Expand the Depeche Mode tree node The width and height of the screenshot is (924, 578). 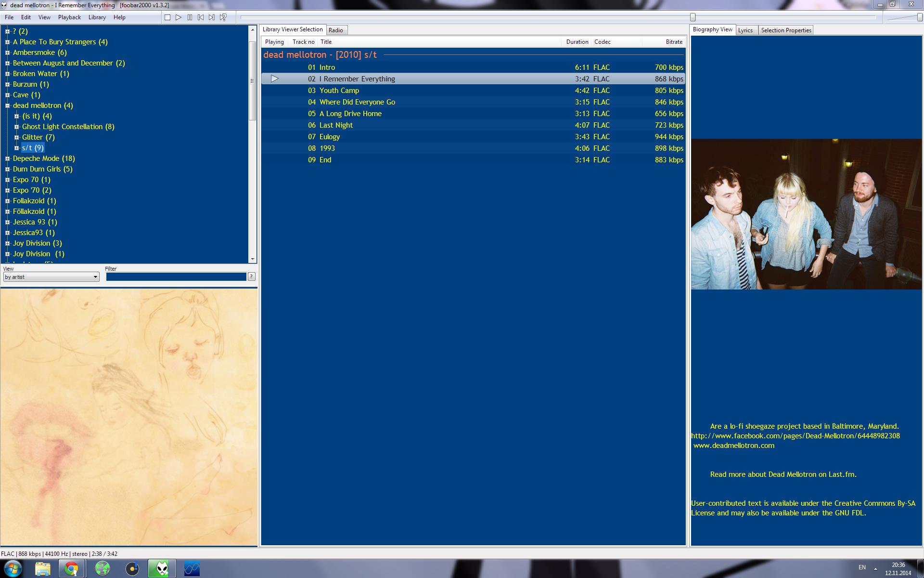point(7,158)
